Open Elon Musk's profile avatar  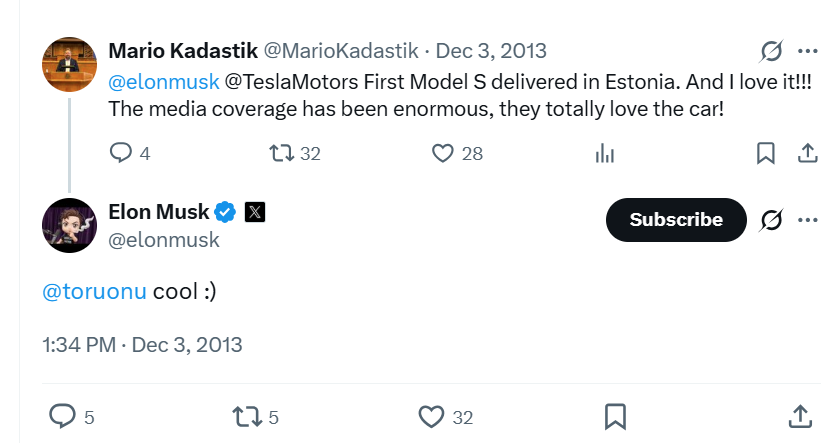pos(69,225)
